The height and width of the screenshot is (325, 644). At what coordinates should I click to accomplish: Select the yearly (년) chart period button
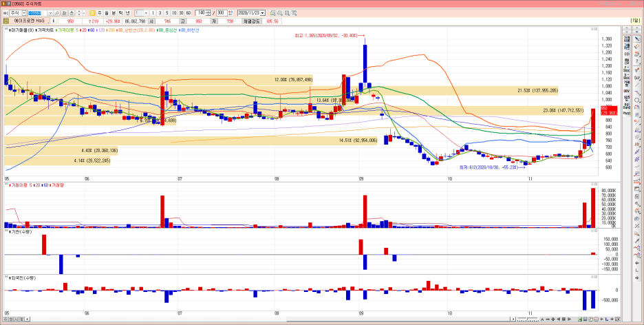click(128, 12)
